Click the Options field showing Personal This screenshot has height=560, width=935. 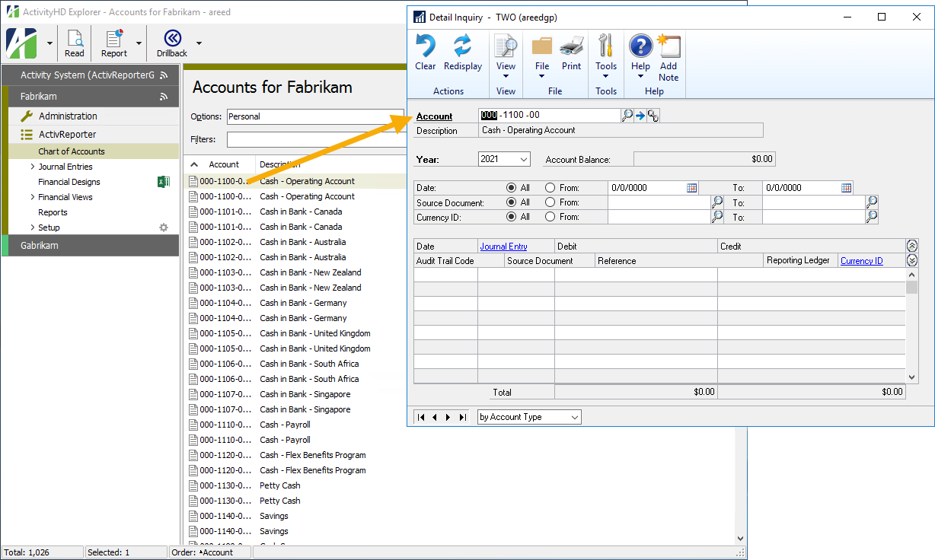click(x=316, y=116)
